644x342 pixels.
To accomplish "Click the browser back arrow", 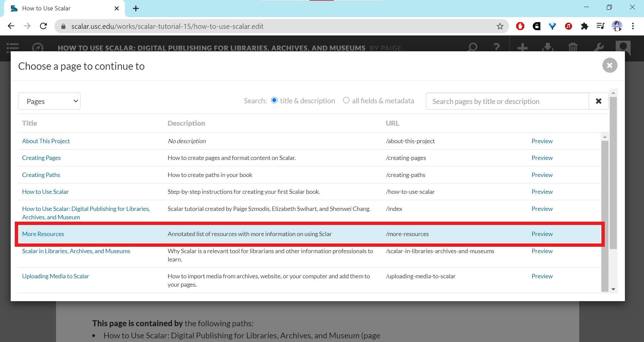I will 11,26.
